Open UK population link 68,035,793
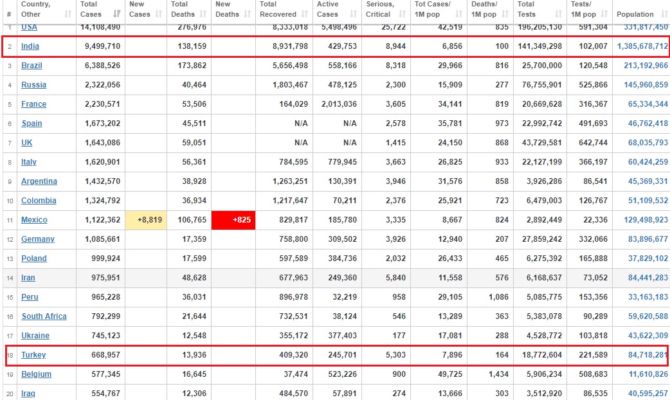 (x=648, y=143)
